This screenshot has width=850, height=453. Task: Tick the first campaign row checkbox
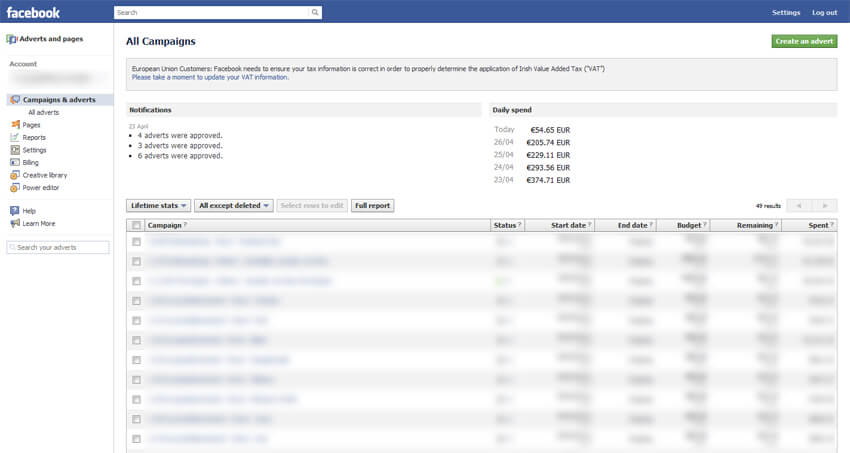(136, 242)
